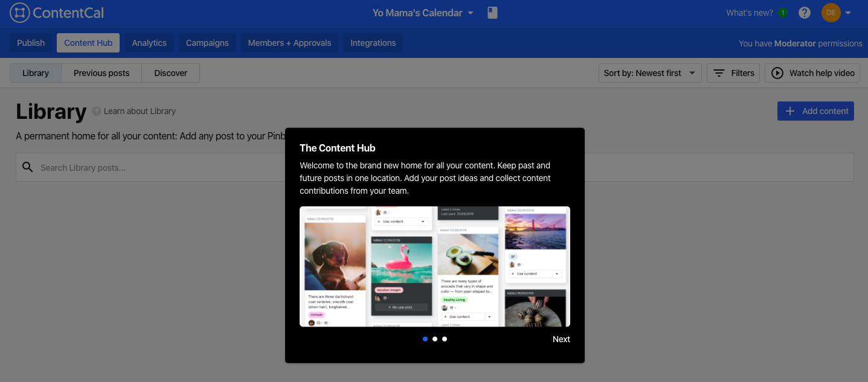Expand the account chevron beside the avatar
Image resolution: width=868 pixels, height=382 pixels.
click(x=847, y=12)
